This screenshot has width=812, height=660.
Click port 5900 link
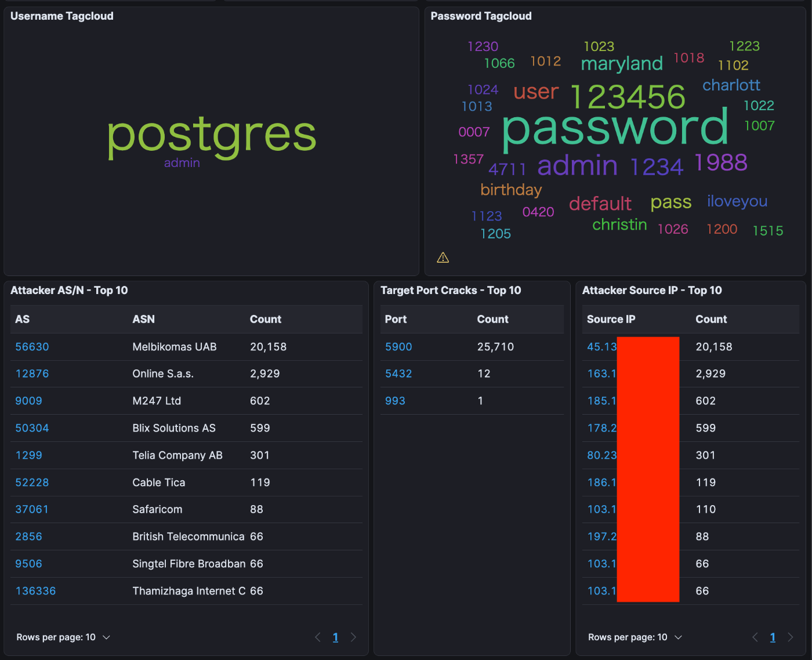[398, 347]
